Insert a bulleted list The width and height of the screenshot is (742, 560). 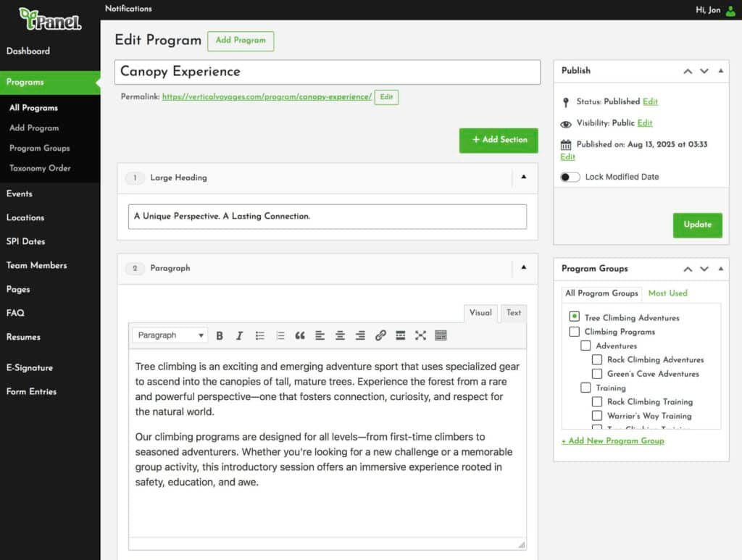[260, 335]
